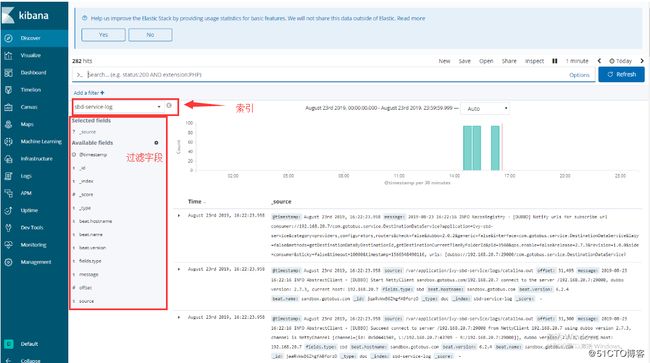Open Monitoring via heartbeat icon

[x=8, y=245]
